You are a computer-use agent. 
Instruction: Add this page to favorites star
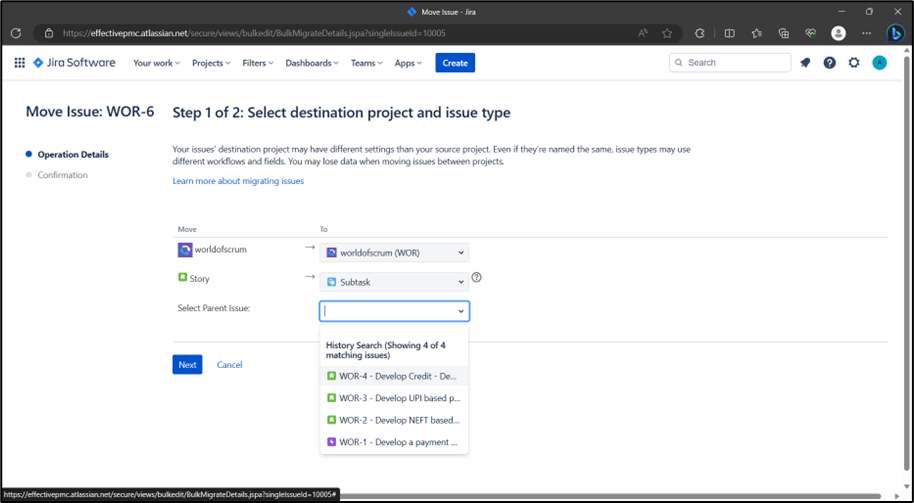(667, 33)
